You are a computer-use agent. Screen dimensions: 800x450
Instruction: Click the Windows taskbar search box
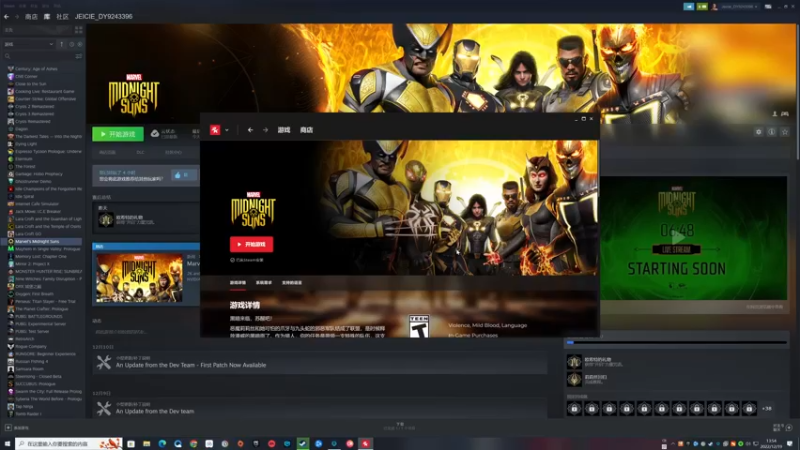click(68, 444)
